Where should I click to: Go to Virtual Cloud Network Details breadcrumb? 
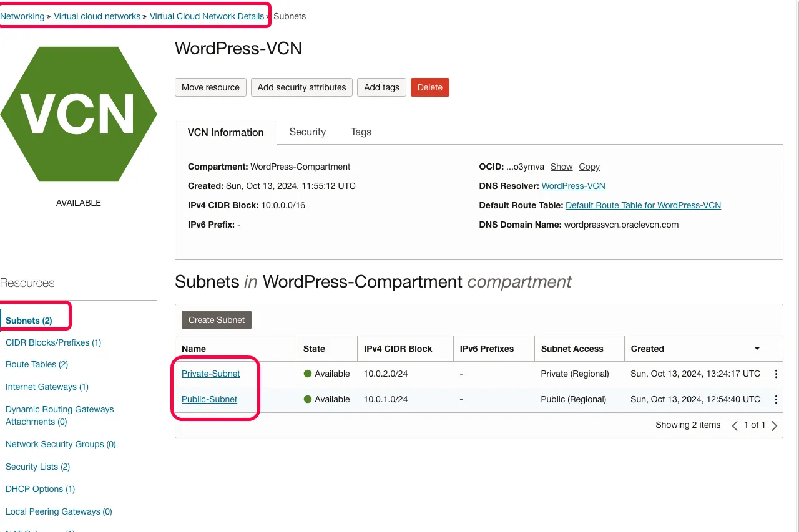pyautogui.click(x=207, y=16)
